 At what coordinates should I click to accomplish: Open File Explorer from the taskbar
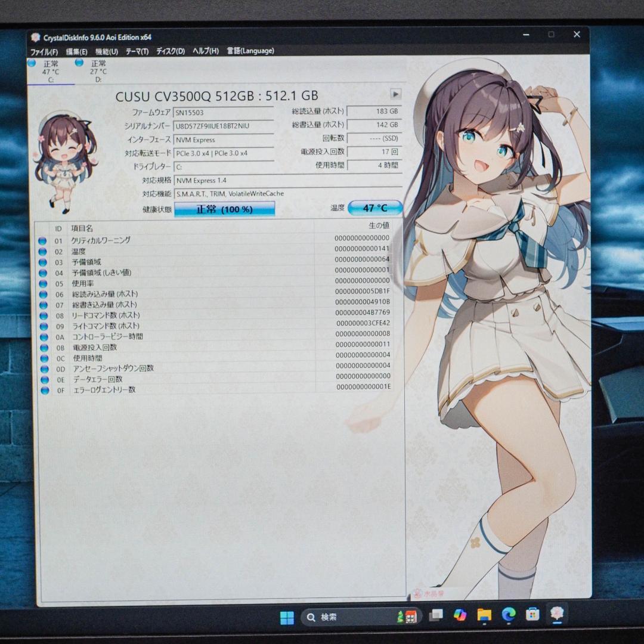(x=484, y=614)
